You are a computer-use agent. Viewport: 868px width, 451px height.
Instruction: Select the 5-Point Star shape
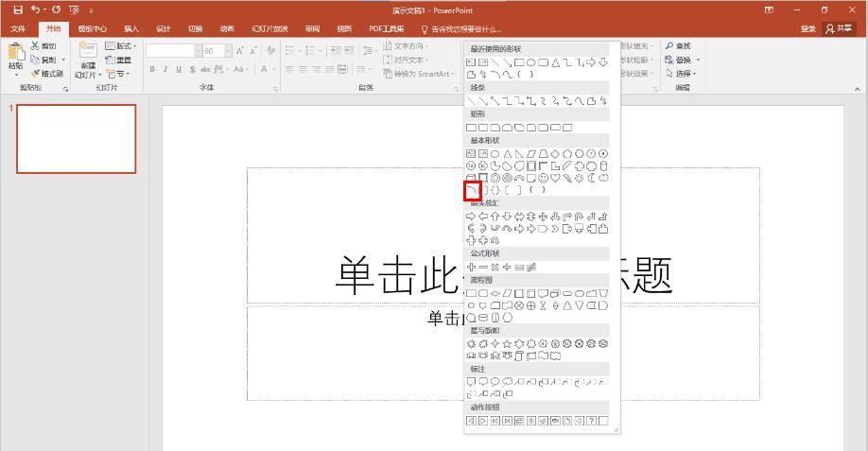pyautogui.click(x=507, y=343)
